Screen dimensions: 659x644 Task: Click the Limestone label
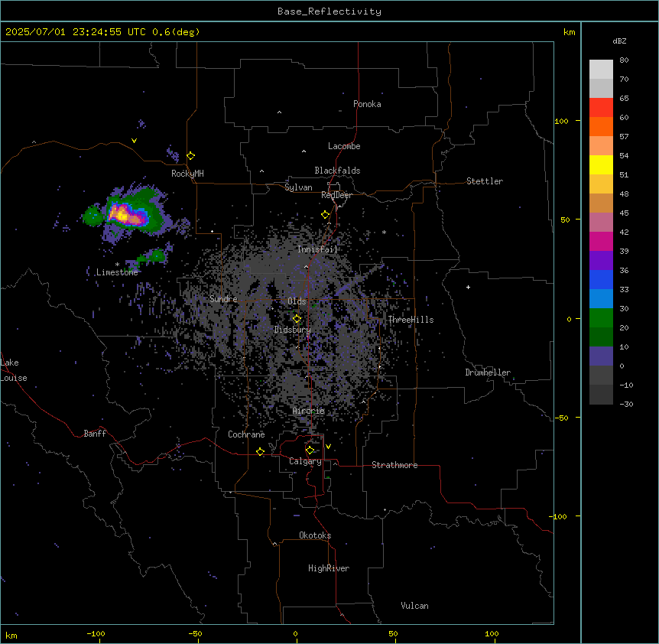pyautogui.click(x=117, y=272)
